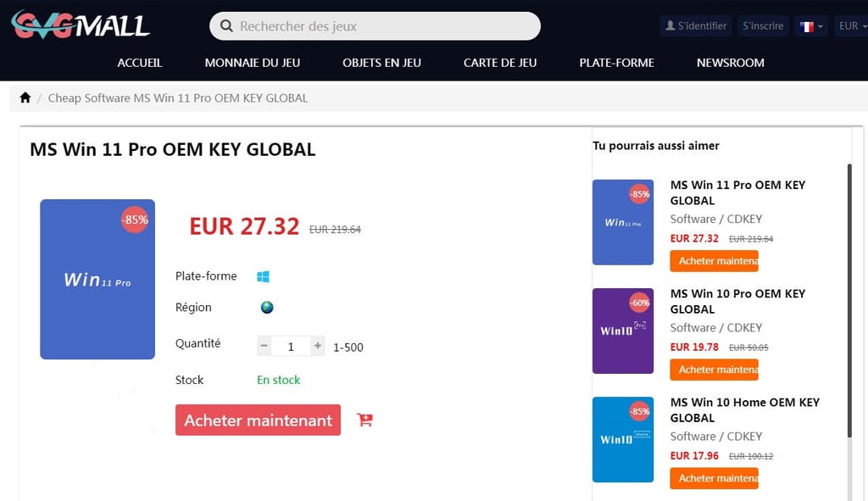
Task: Click the -85% discount badge on main image
Action: click(x=135, y=220)
